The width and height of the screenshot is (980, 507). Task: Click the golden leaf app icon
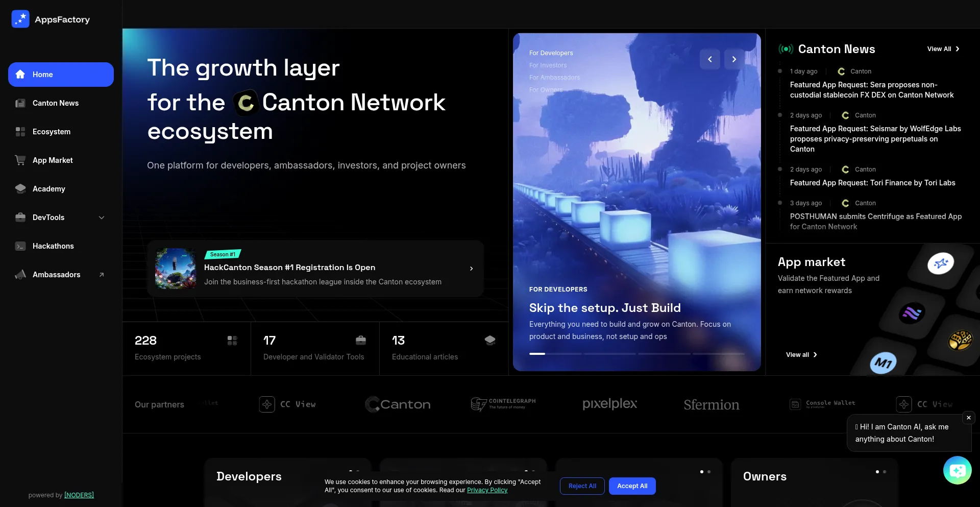pos(960,340)
